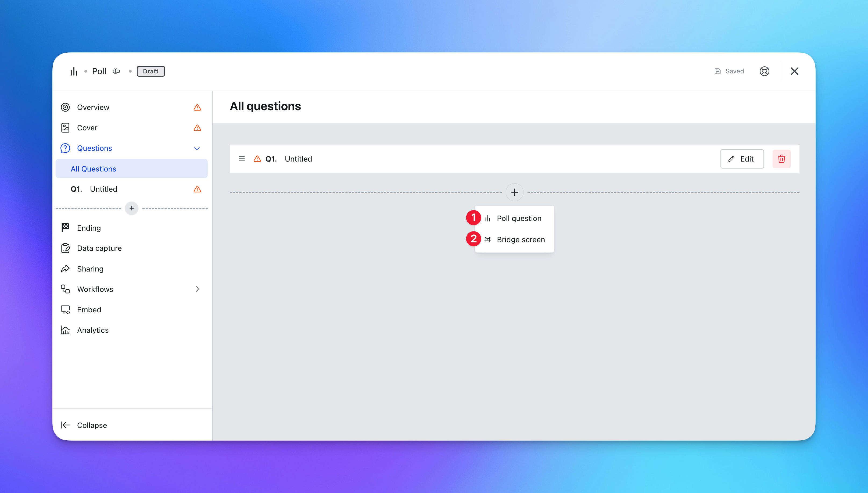
Task: Click the Draft status badge
Action: coord(150,71)
